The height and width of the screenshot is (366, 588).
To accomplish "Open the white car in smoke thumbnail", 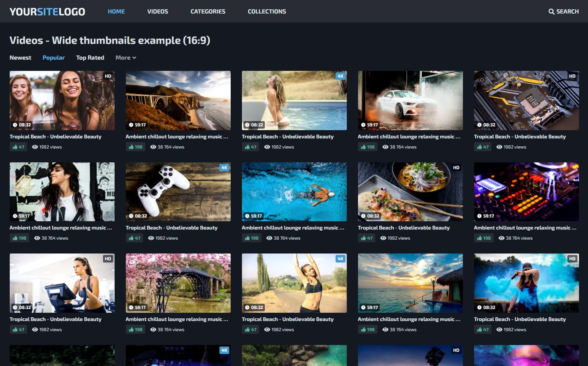I will [x=410, y=100].
